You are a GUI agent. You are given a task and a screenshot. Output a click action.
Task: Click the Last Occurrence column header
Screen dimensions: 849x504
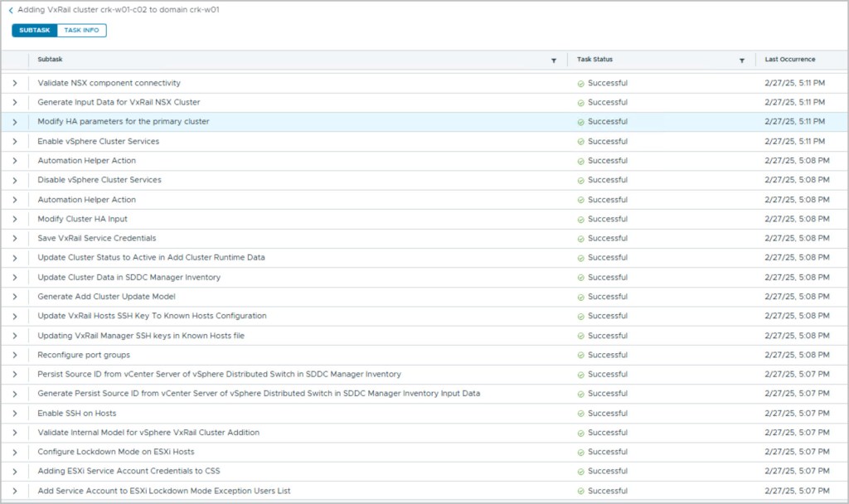789,60
